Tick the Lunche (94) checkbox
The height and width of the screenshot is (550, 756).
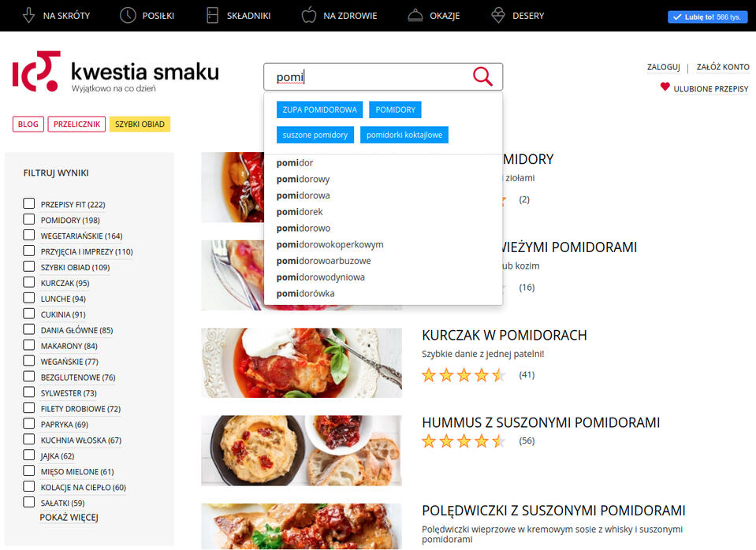point(29,298)
